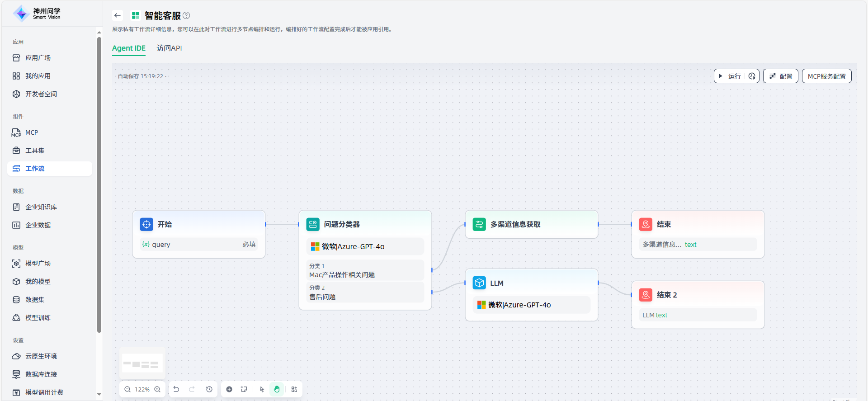The width and height of the screenshot is (868, 401).
Task: Open the 122% zoom level menu
Action: tap(142, 389)
